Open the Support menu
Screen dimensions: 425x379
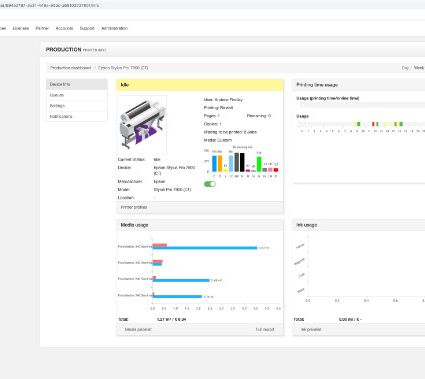click(87, 28)
